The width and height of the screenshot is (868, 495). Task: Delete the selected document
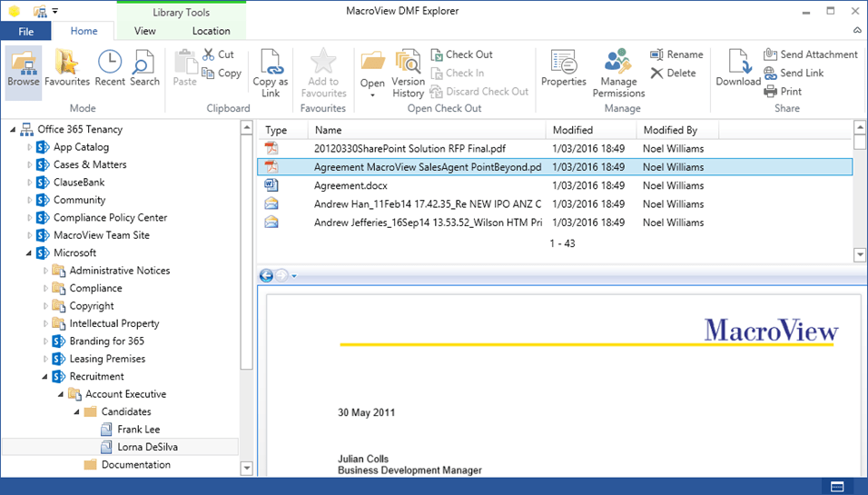point(673,73)
